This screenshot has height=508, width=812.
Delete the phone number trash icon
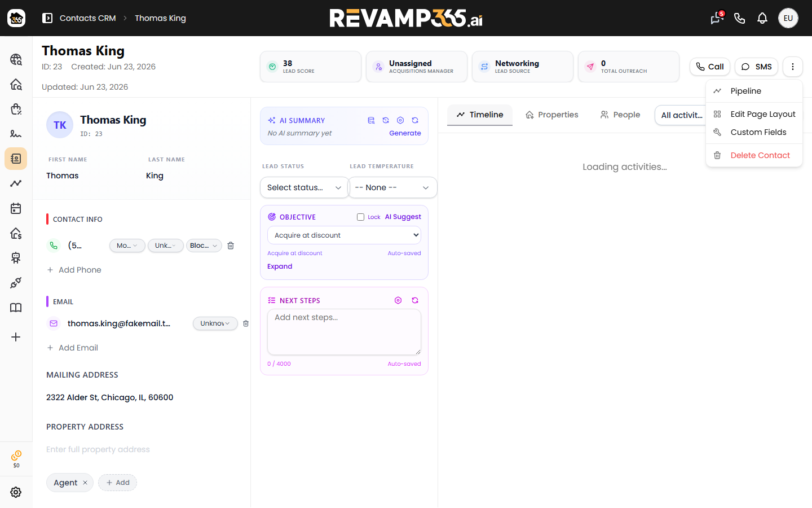(x=231, y=246)
